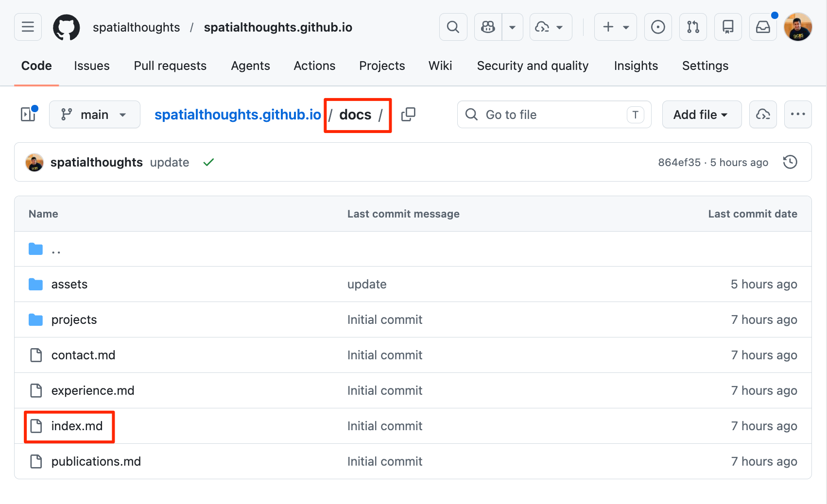
Task: Open the hamburger navigation menu
Action: [x=28, y=27]
